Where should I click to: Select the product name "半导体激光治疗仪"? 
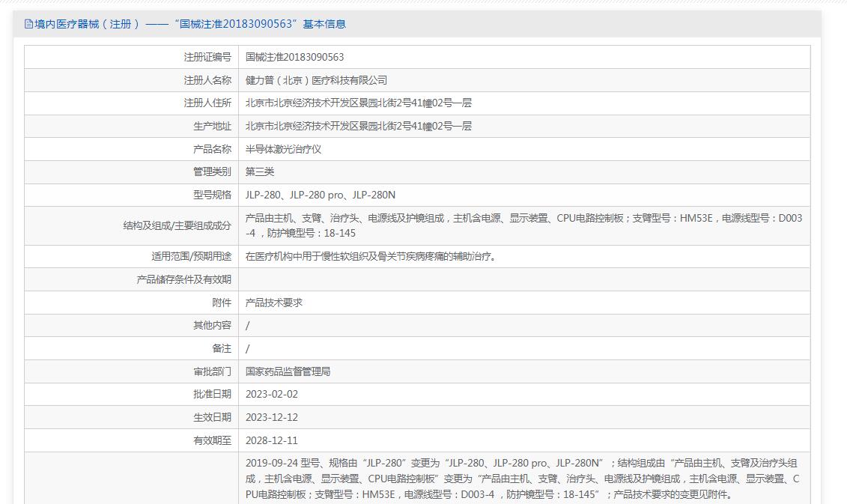283,149
